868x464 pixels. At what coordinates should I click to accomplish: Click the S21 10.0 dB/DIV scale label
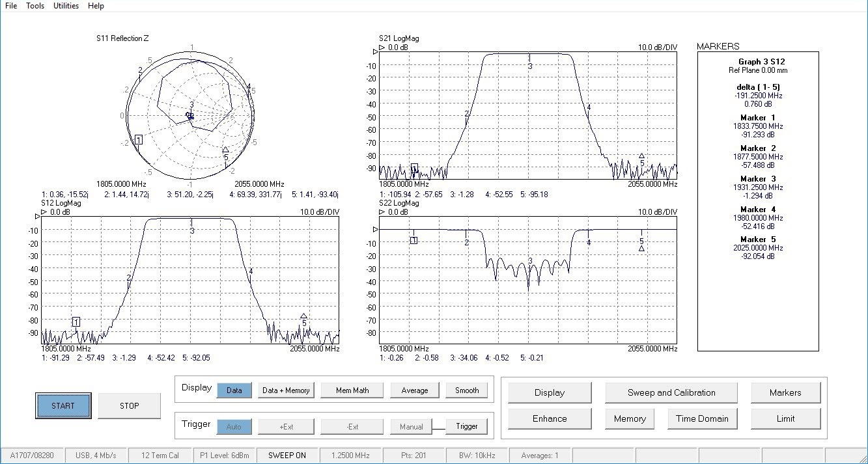(x=658, y=48)
